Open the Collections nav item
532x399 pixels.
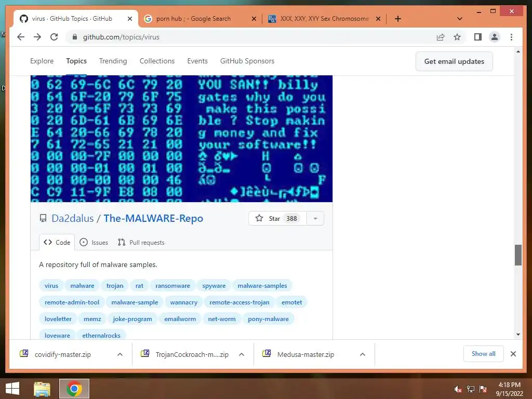click(157, 61)
